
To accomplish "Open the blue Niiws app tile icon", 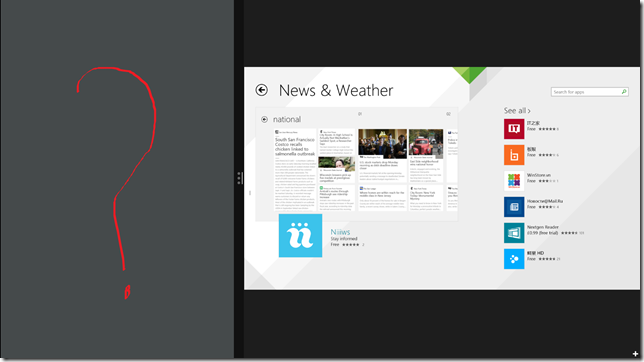I will point(300,235).
